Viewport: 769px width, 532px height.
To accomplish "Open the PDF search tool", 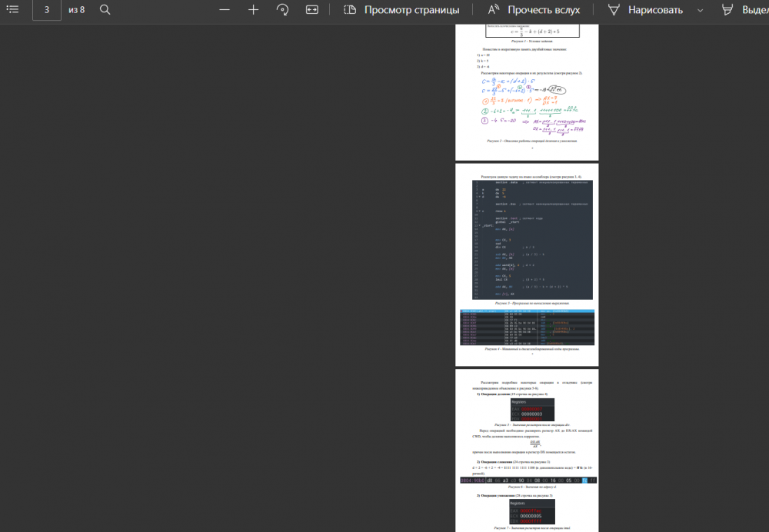I will pyautogui.click(x=105, y=10).
